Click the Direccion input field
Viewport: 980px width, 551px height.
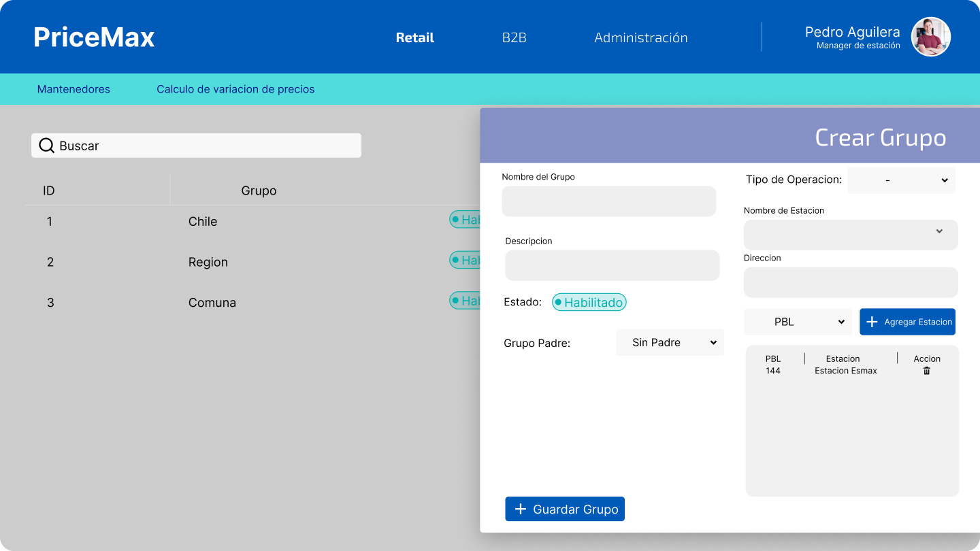(851, 282)
